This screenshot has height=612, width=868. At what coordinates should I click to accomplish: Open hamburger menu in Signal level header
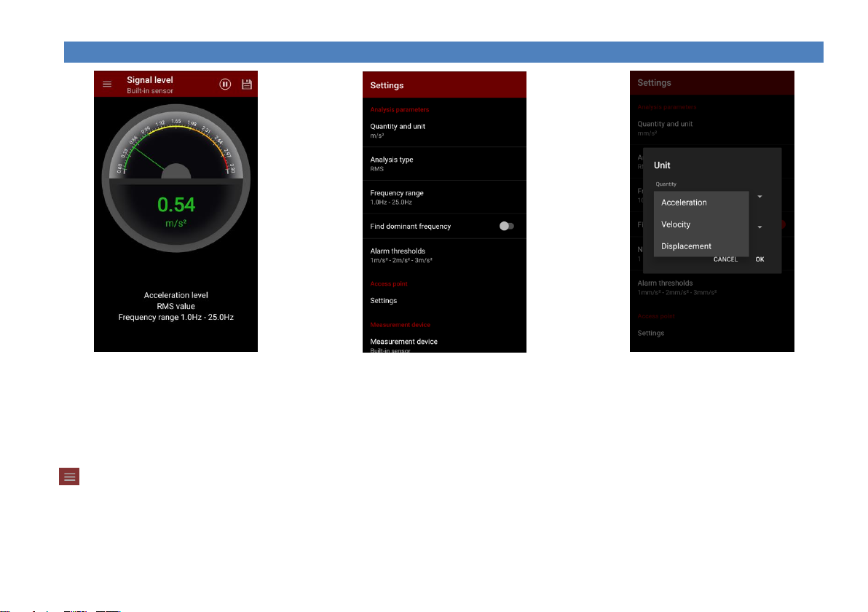coord(107,85)
